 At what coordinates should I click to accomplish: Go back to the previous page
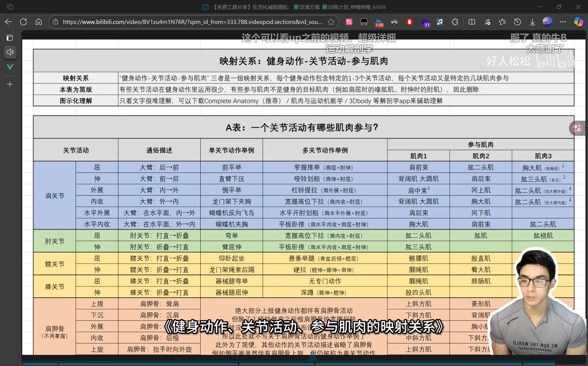(8, 22)
